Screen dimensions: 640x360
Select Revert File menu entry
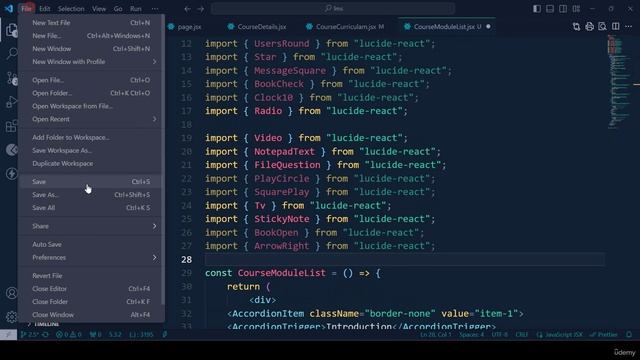pyautogui.click(x=91, y=276)
